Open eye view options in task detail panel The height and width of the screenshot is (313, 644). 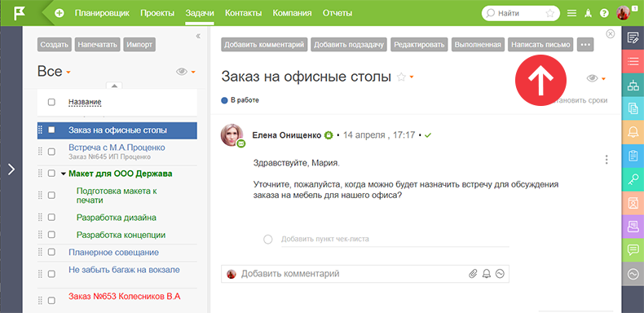tap(596, 78)
